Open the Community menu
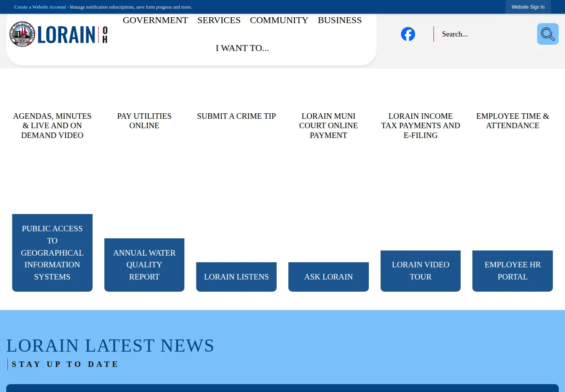The width and height of the screenshot is (565, 392). tap(279, 20)
